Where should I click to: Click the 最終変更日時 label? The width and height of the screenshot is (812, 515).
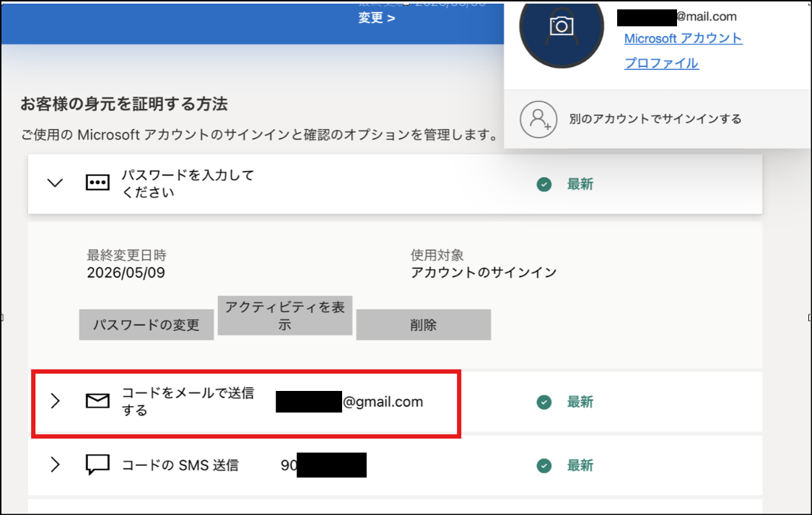pyautogui.click(x=126, y=255)
